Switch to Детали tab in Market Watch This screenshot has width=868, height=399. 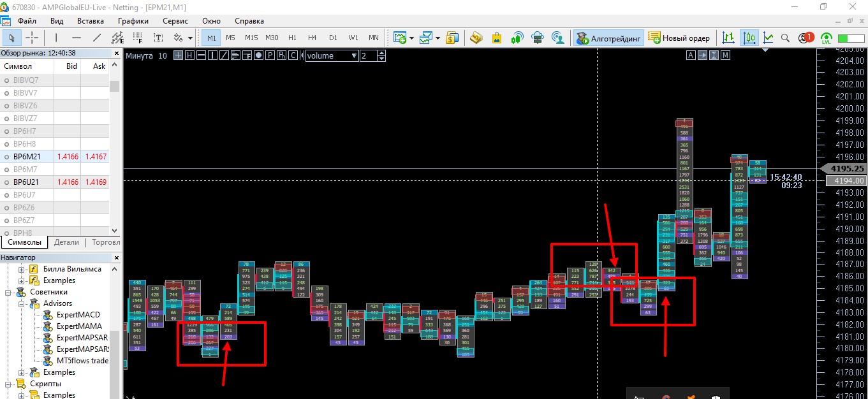[x=67, y=242]
